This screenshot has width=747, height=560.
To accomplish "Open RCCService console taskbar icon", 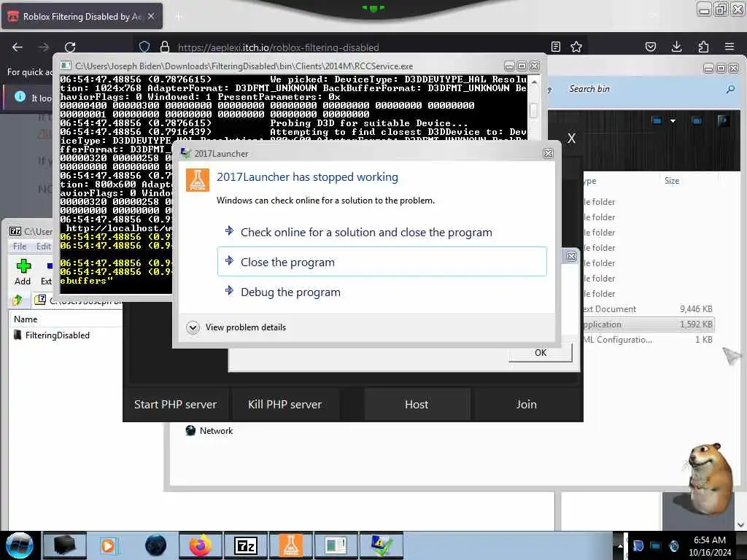I will pyautogui.click(x=336, y=545).
